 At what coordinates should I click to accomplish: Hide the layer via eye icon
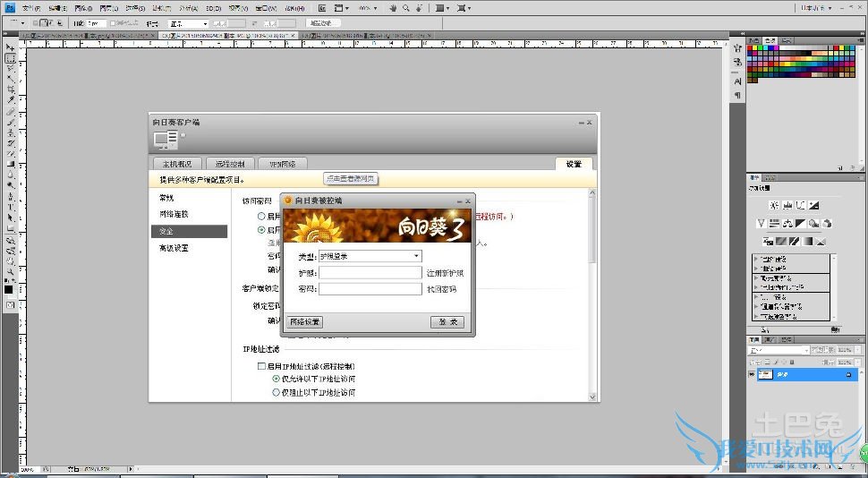[752, 374]
